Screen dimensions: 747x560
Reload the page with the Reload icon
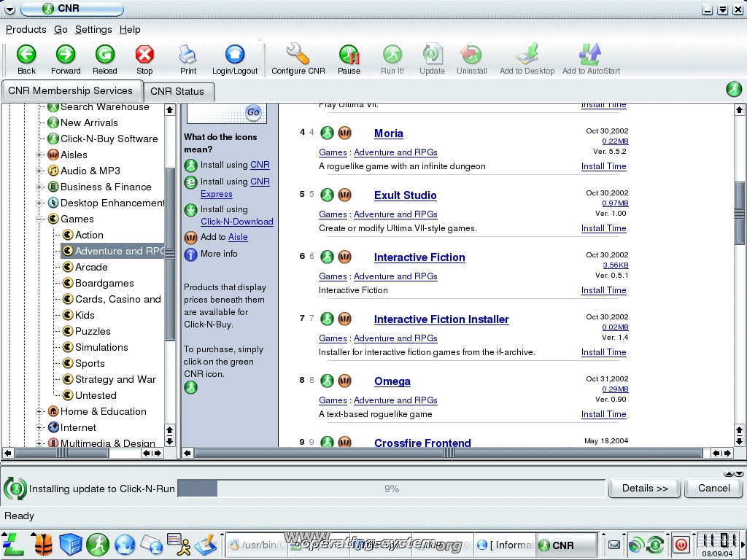[105, 54]
